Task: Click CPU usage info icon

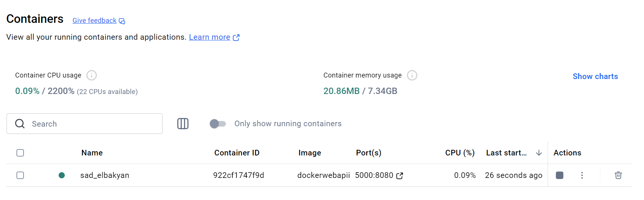Action: click(92, 75)
